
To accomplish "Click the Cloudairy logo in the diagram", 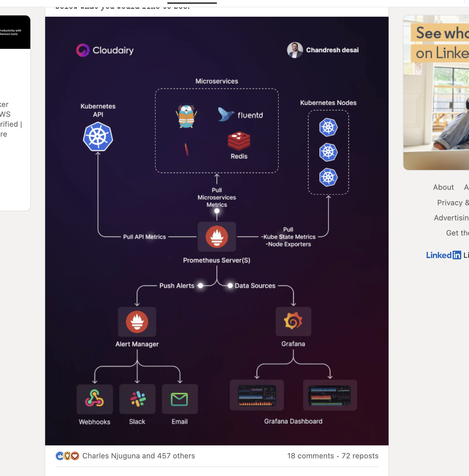I will pos(105,50).
